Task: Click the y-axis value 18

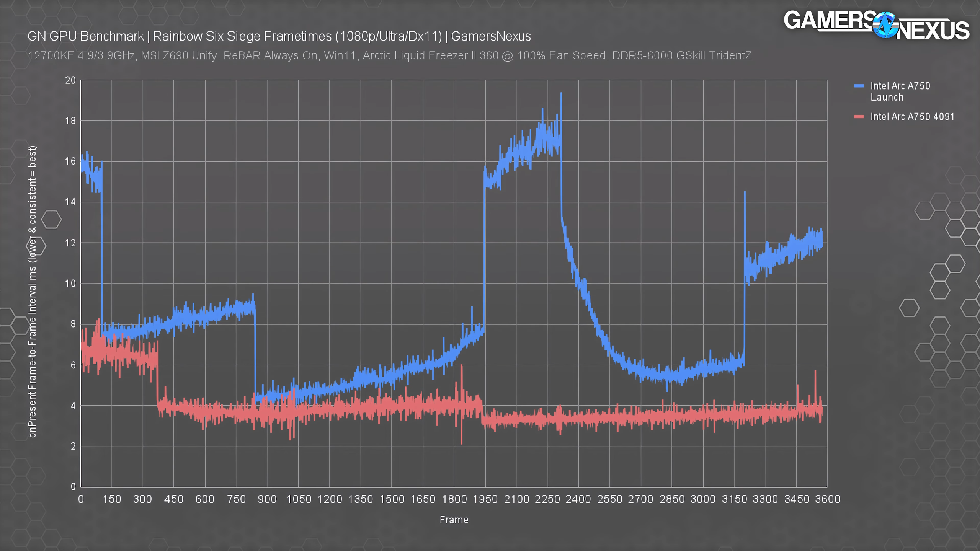Action: (x=70, y=121)
